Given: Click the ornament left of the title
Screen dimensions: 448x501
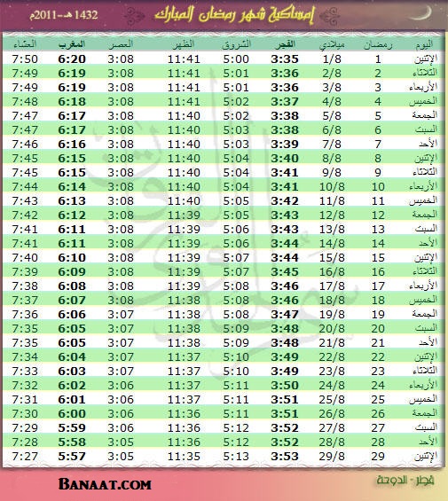Looking at the screenshot, I should coord(134,16).
